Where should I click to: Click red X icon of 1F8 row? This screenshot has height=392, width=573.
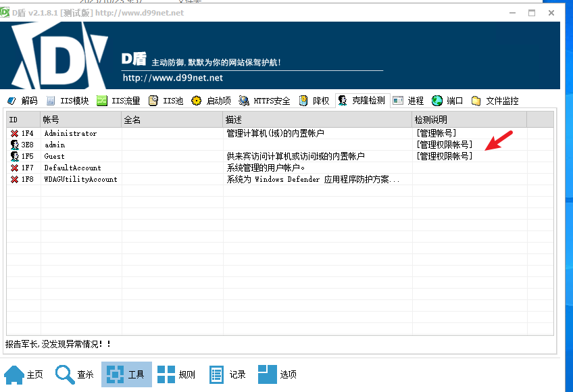[15, 179]
